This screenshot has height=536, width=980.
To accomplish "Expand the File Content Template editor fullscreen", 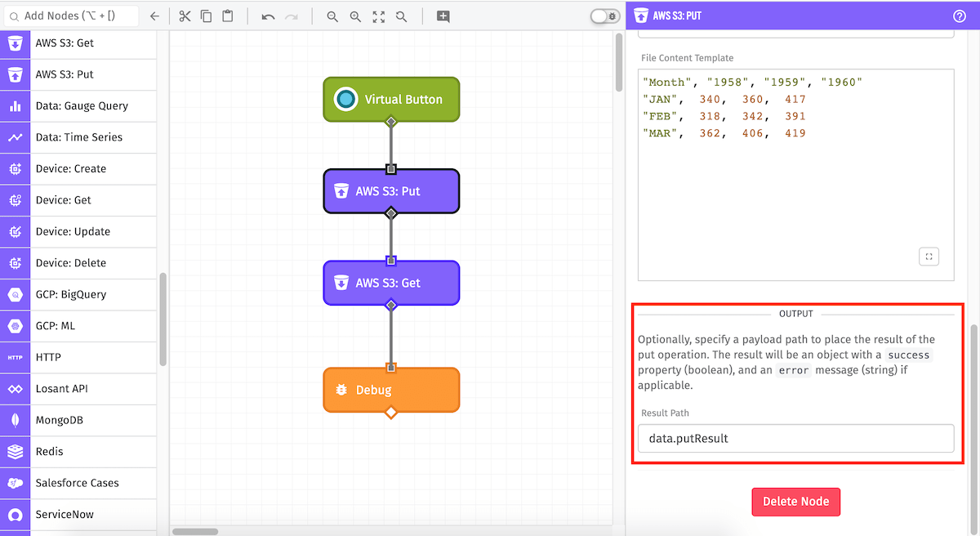I will coord(929,257).
